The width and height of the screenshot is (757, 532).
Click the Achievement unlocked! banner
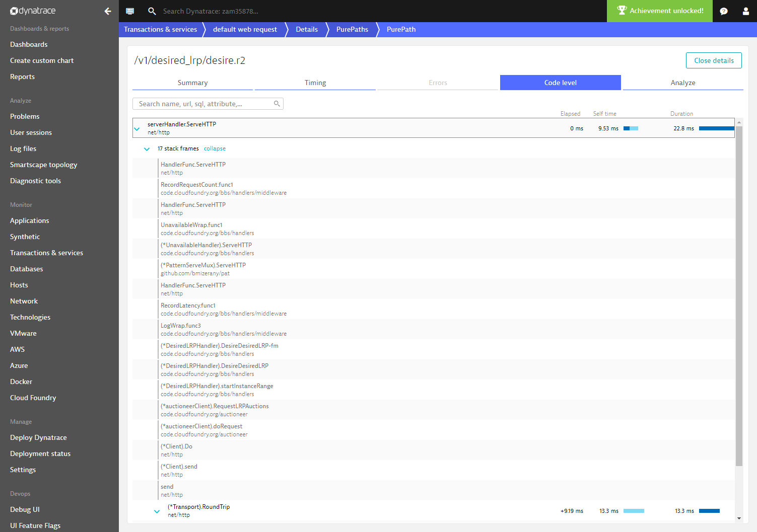(x=660, y=11)
